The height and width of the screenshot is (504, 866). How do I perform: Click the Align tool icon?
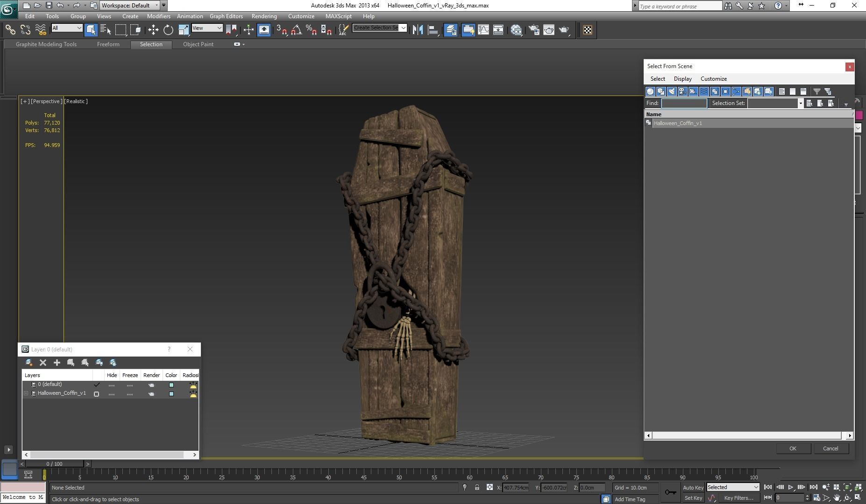click(433, 30)
